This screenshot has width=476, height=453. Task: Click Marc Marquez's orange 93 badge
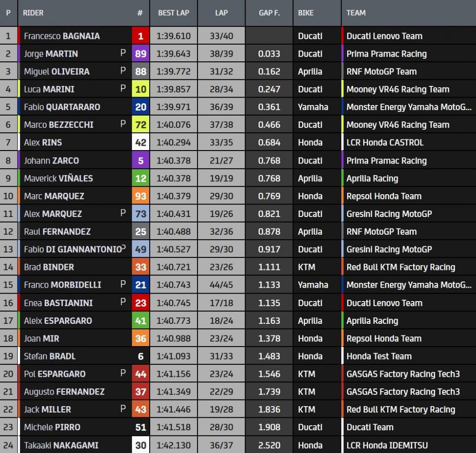140,196
